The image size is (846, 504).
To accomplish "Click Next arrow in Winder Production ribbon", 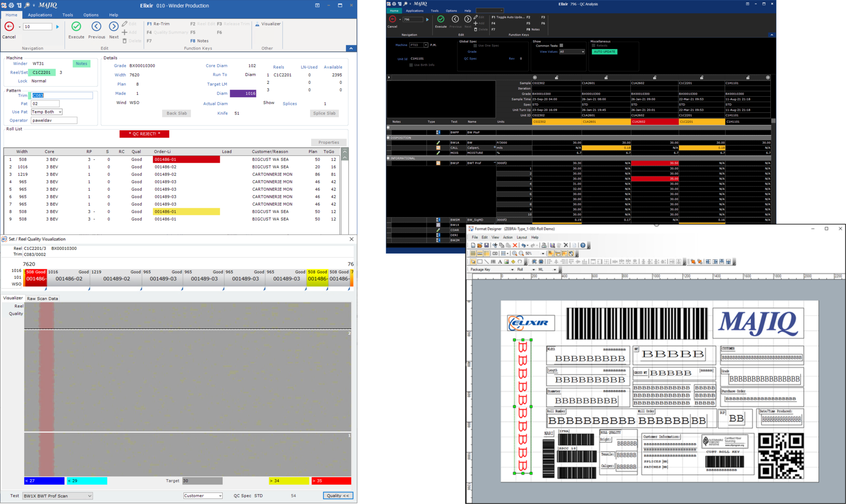I will 114,26.
